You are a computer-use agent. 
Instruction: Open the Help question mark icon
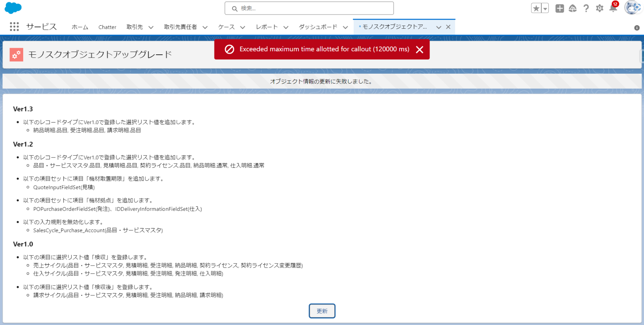pyautogui.click(x=586, y=8)
